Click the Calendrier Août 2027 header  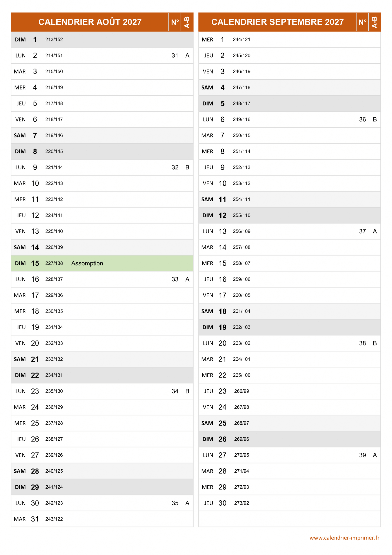point(90,22)
